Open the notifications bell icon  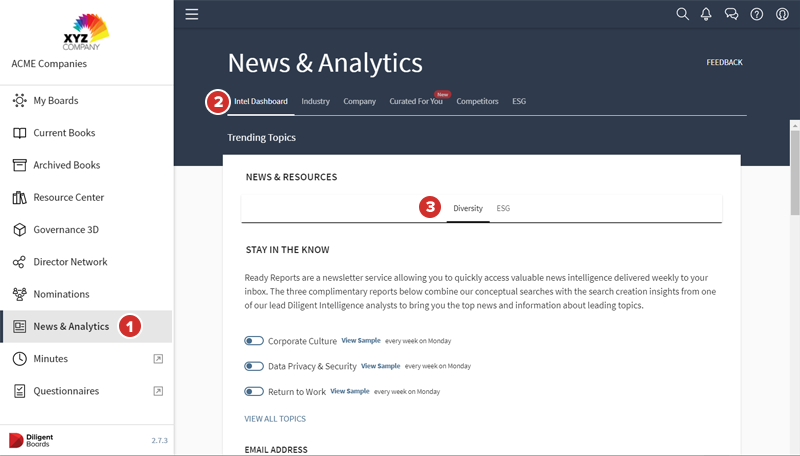click(706, 14)
